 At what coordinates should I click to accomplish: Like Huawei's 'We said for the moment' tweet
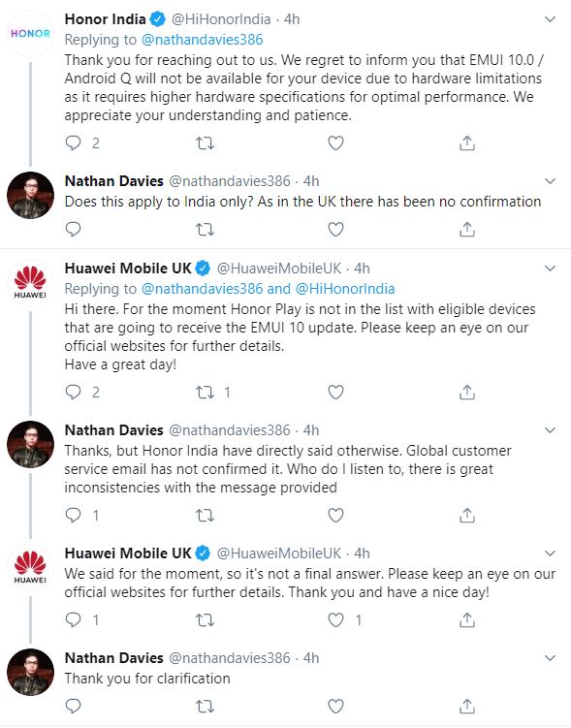pos(335,619)
